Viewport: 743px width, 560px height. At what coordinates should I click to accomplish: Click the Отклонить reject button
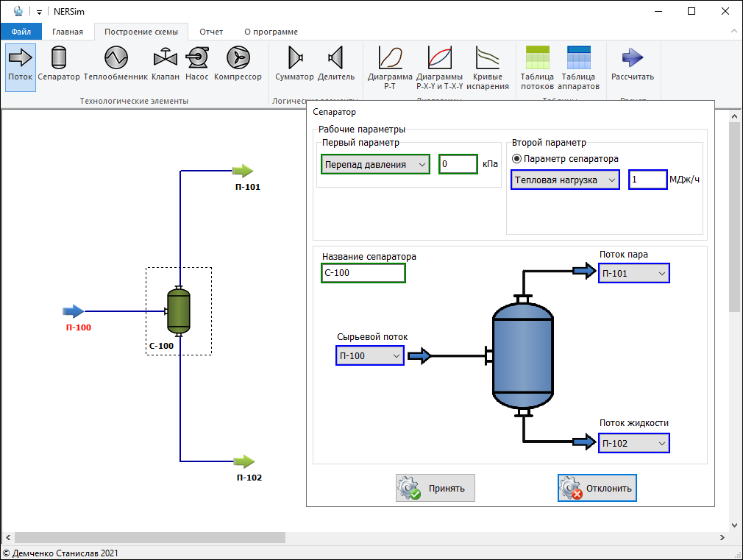(x=597, y=488)
